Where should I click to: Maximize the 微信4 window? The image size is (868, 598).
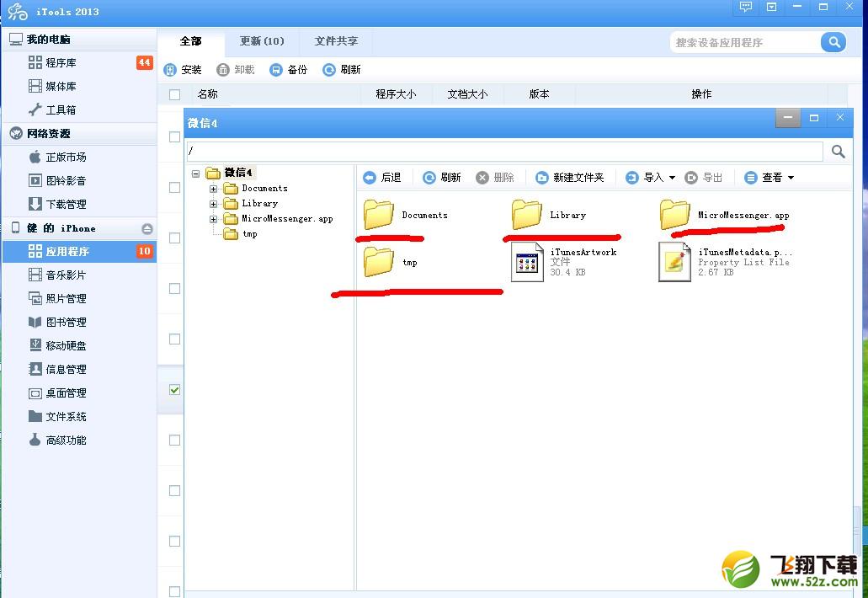click(x=814, y=118)
